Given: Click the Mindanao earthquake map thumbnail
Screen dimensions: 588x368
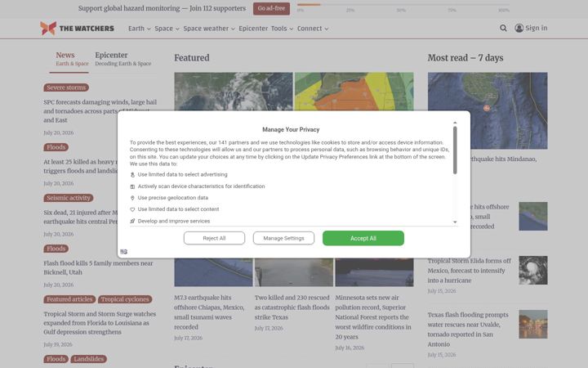Looking at the screenshot, I should 487,110.
